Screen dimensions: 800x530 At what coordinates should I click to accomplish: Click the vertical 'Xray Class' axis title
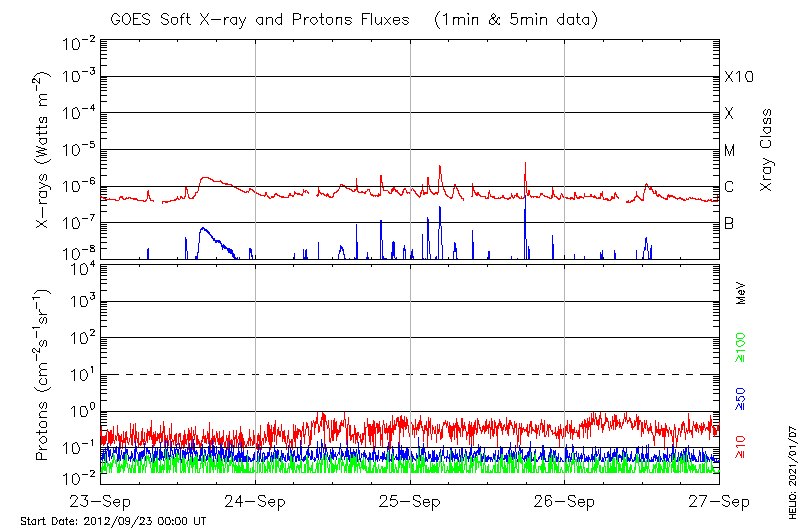click(x=766, y=150)
